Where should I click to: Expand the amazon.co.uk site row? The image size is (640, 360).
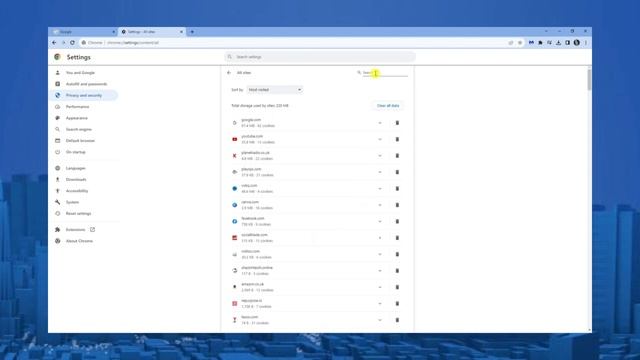(380, 287)
